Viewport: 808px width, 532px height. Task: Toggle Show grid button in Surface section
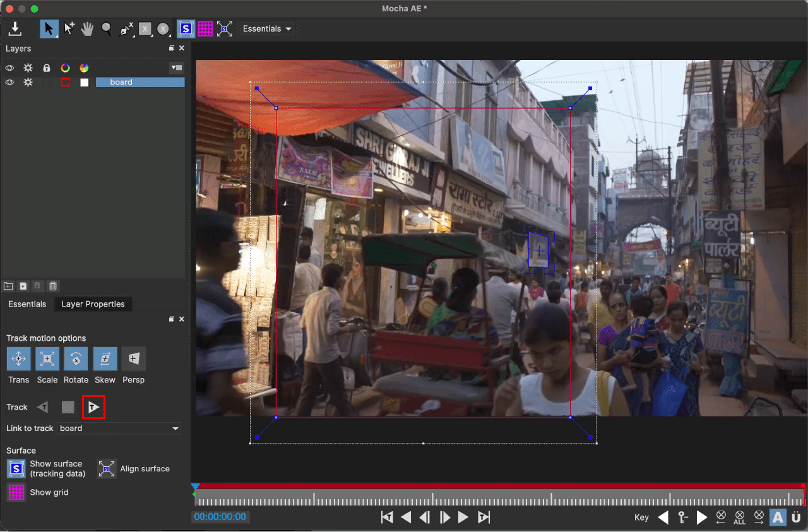[x=16, y=492]
